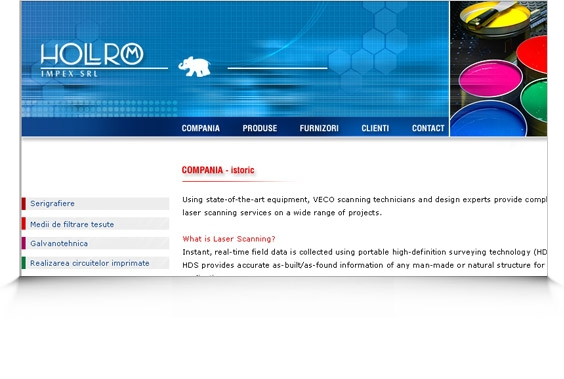
Task: Click the purple marker beside Galvanotehnica
Action: click(24, 243)
